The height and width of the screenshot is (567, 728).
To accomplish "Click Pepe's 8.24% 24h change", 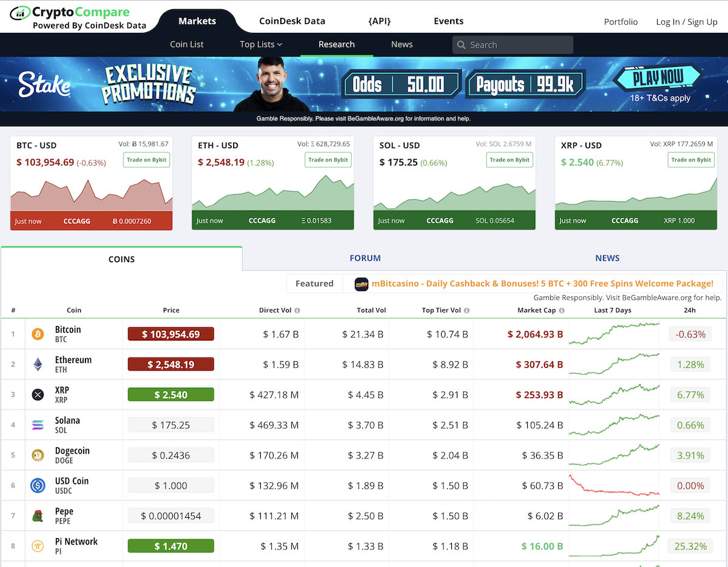I will (x=690, y=516).
